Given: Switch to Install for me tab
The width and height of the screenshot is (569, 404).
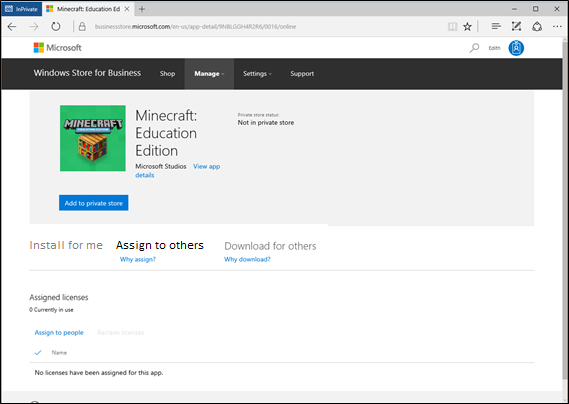Looking at the screenshot, I should pos(66,245).
